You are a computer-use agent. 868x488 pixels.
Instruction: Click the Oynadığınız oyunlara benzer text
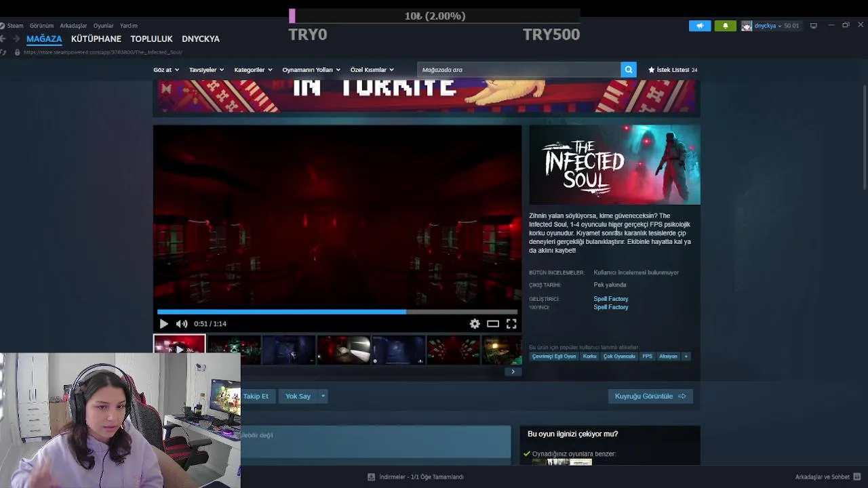[574, 453]
